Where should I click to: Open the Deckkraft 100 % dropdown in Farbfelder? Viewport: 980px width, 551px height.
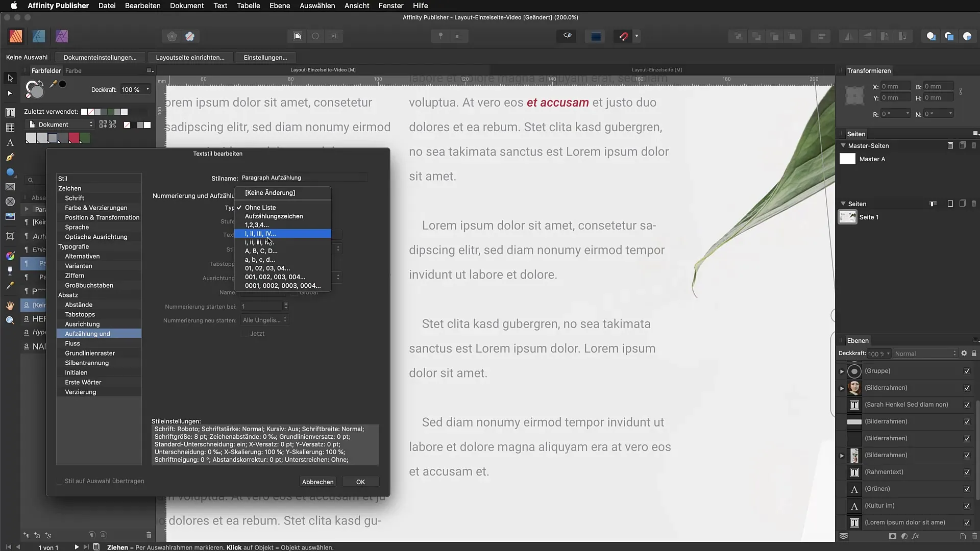pos(148,89)
